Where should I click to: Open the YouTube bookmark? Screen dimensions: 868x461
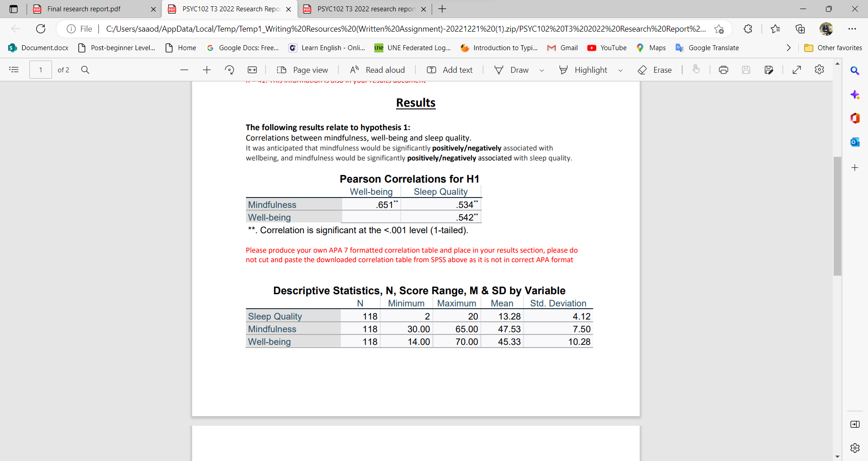(x=607, y=48)
